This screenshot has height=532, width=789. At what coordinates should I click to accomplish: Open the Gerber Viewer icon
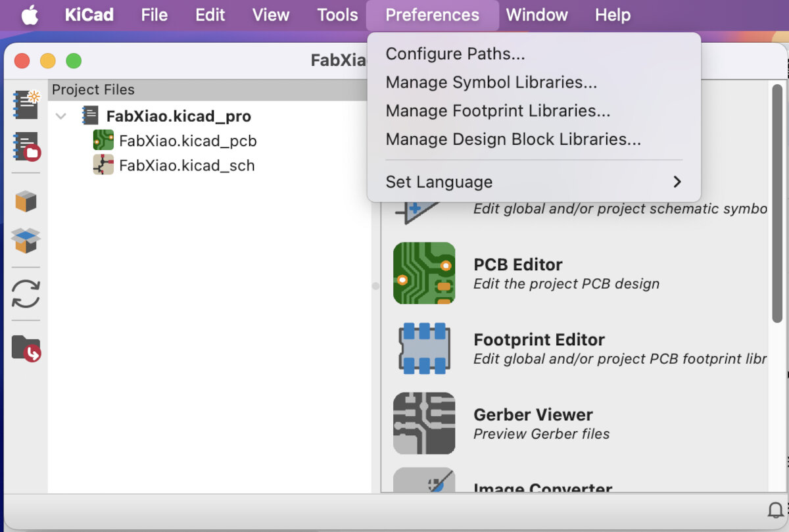pyautogui.click(x=424, y=423)
